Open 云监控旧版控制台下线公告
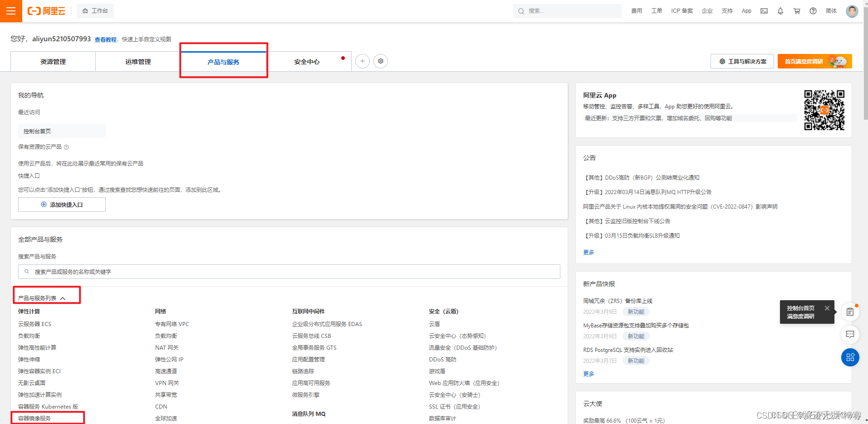 coord(627,221)
